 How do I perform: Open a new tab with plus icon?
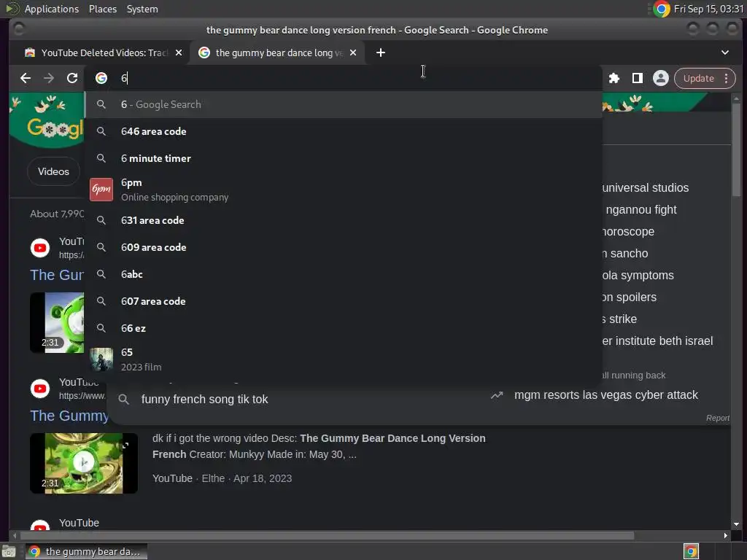tap(380, 52)
